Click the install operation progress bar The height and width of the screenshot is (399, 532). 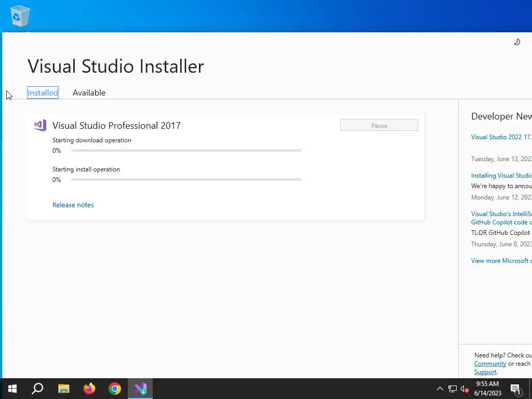(x=187, y=179)
